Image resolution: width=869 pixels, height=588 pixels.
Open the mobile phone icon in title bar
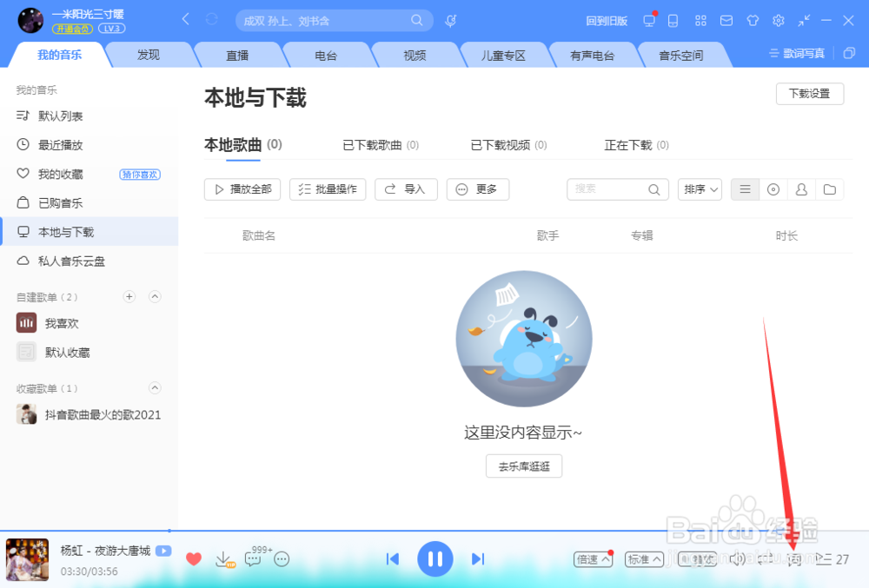point(673,21)
